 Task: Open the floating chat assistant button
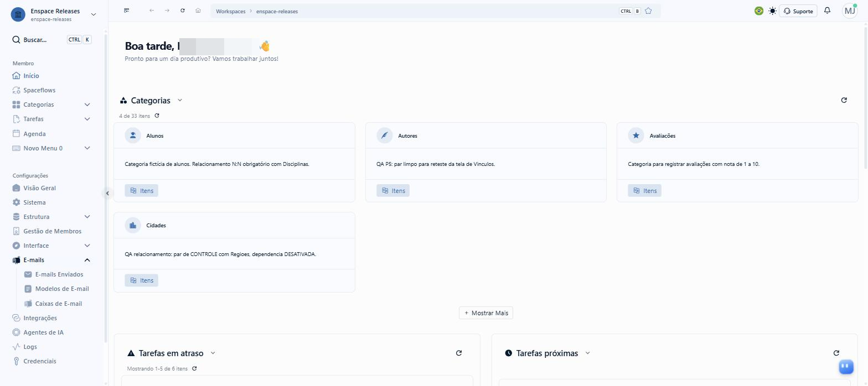tap(845, 366)
